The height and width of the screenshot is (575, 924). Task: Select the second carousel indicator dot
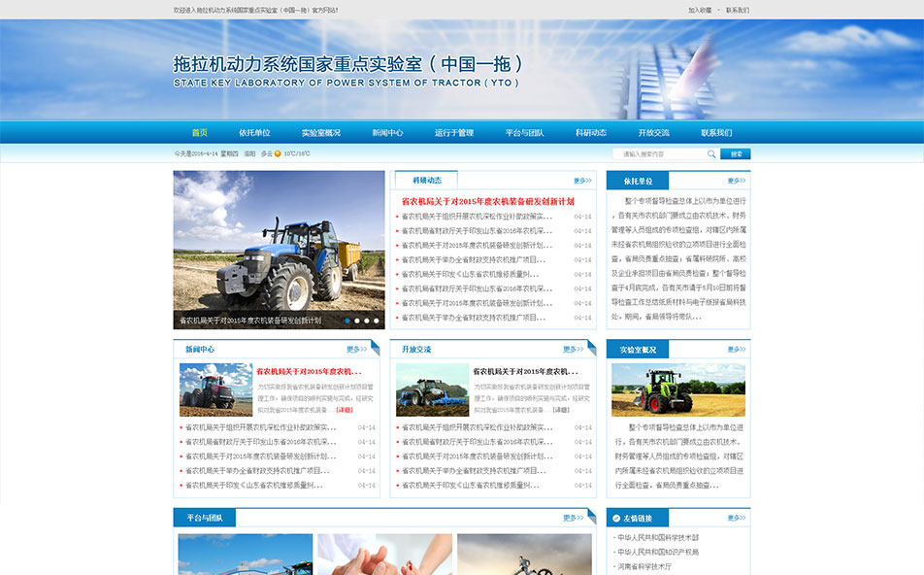coord(357,320)
